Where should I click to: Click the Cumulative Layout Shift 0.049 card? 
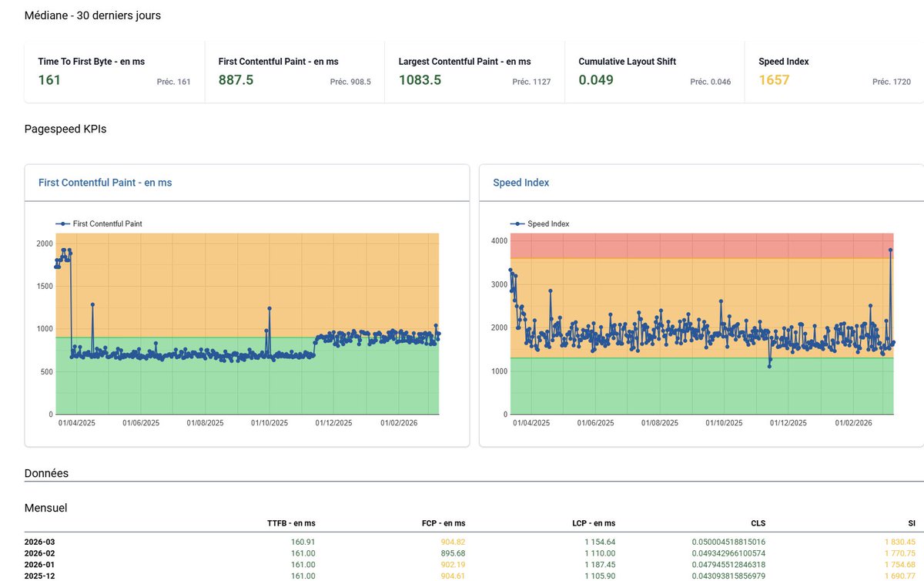[654, 72]
